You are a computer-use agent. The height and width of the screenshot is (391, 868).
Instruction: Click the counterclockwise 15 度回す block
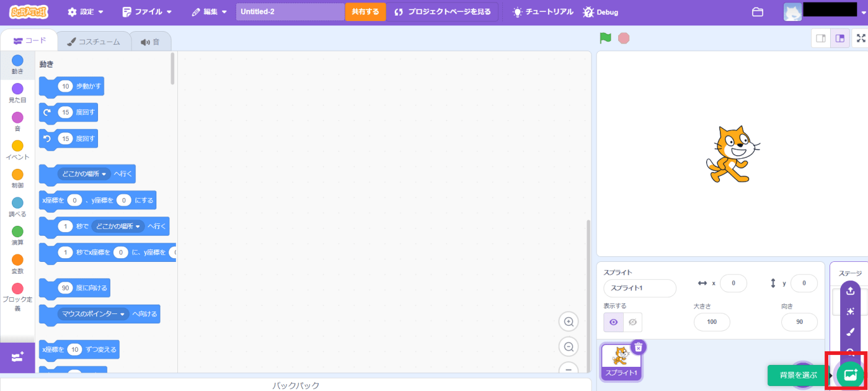coord(68,138)
